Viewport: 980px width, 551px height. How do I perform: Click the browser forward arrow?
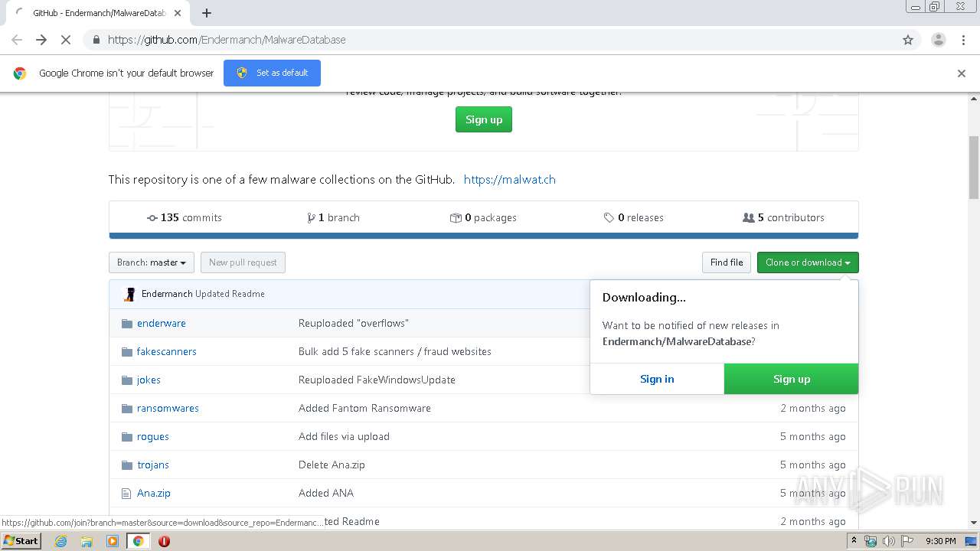(41, 40)
